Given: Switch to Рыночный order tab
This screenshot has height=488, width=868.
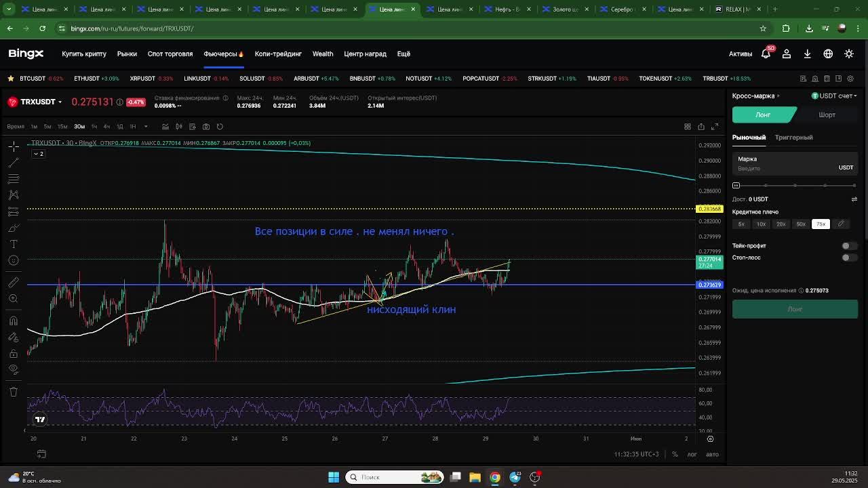Looking at the screenshot, I should coord(749,137).
